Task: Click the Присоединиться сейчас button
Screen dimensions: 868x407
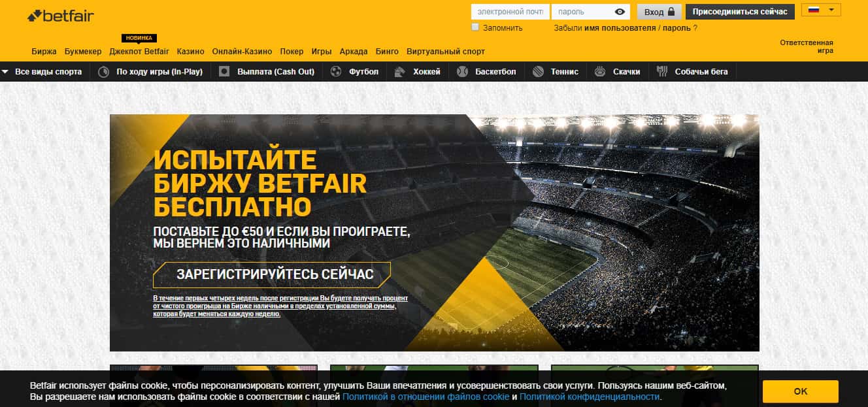Action: pyautogui.click(x=740, y=12)
